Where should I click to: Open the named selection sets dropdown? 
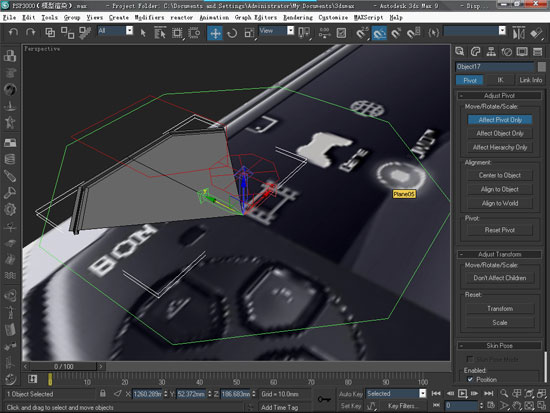point(502,31)
